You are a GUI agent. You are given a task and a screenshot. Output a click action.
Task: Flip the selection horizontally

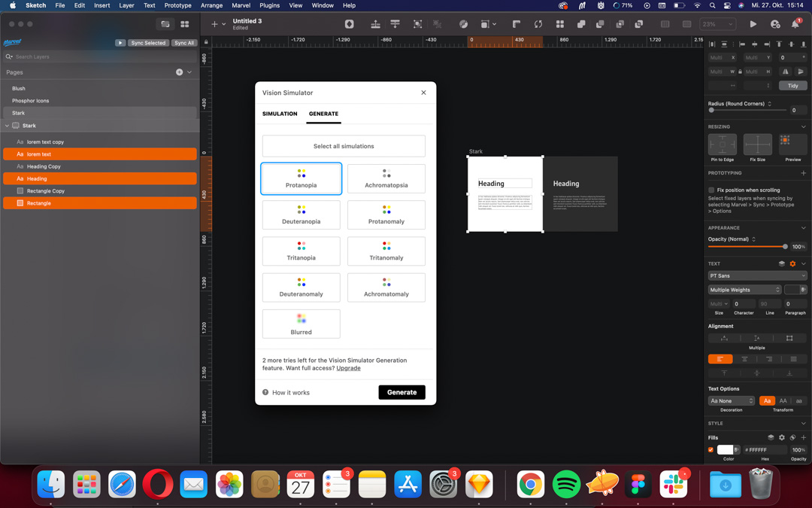[786, 71]
